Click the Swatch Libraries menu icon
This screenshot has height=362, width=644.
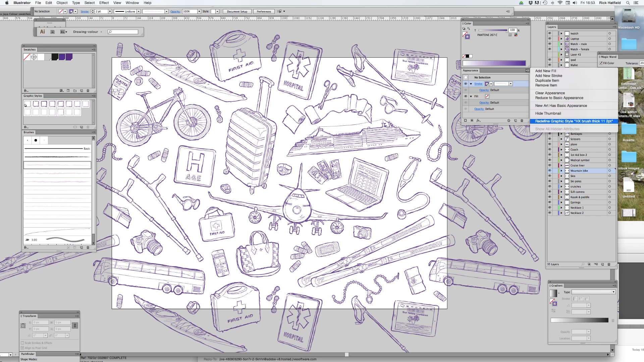click(x=26, y=90)
